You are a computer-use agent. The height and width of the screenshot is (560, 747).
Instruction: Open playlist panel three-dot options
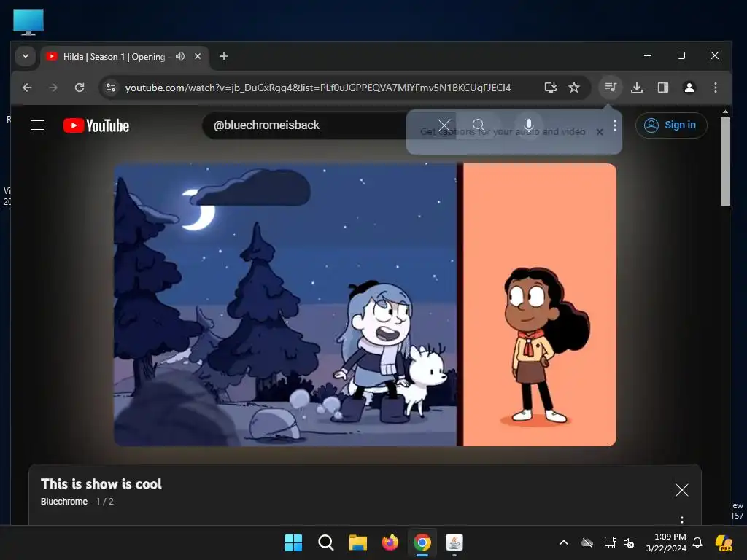point(682,519)
